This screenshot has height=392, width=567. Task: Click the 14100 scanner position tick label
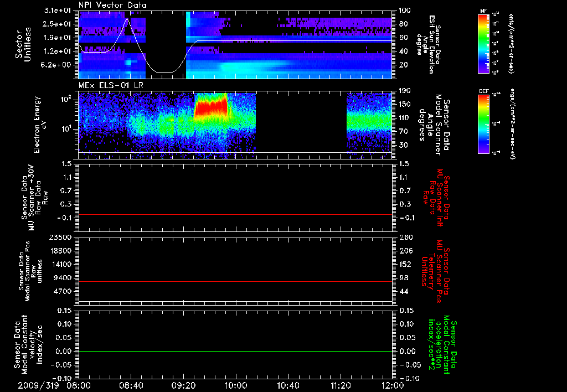(x=60, y=264)
